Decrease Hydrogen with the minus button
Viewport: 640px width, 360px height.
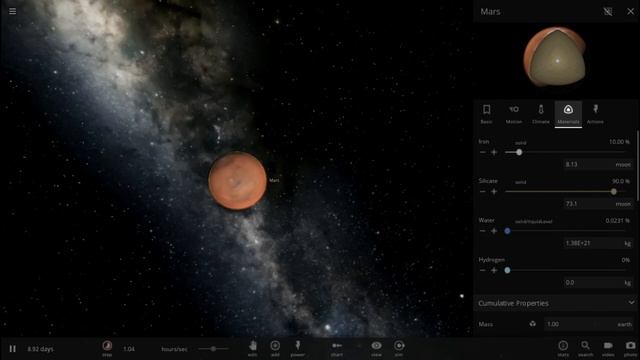coord(483,270)
